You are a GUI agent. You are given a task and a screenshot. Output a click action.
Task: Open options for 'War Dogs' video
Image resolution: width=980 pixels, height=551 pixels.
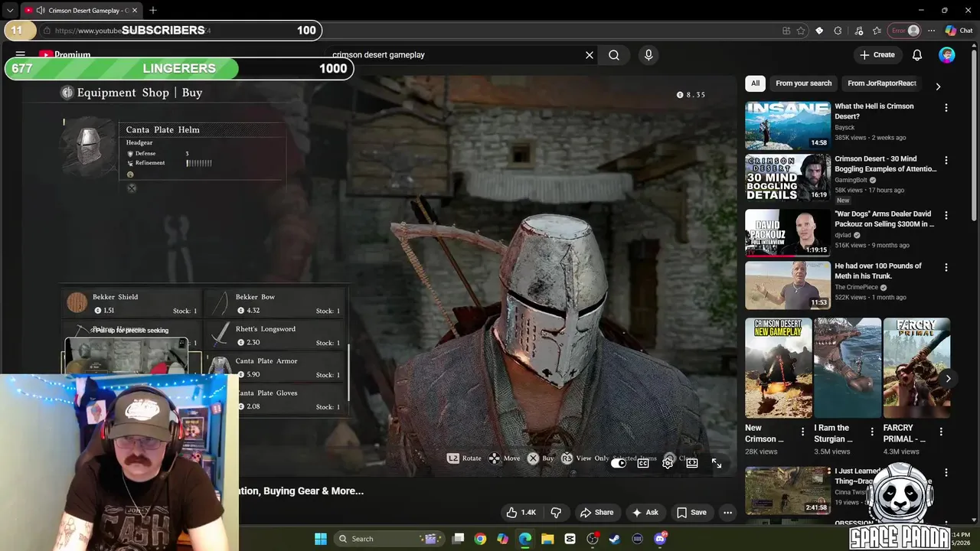946,215
